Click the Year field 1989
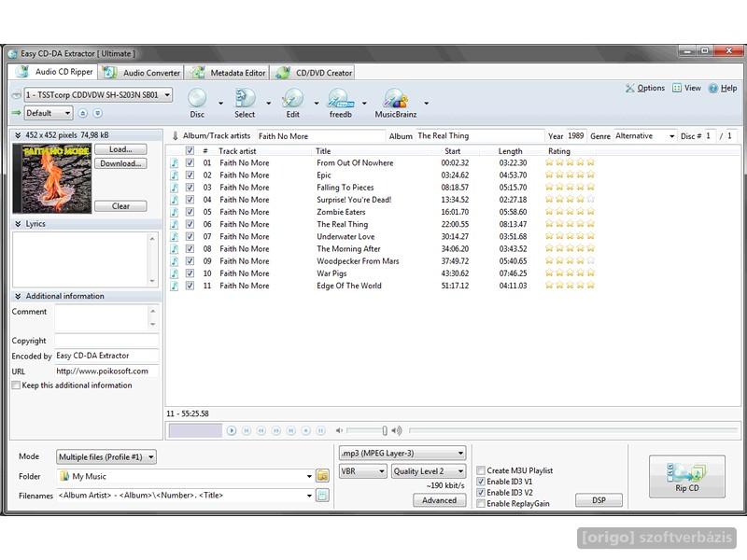Image resolution: width=747 pixels, height=560 pixels. point(576,136)
